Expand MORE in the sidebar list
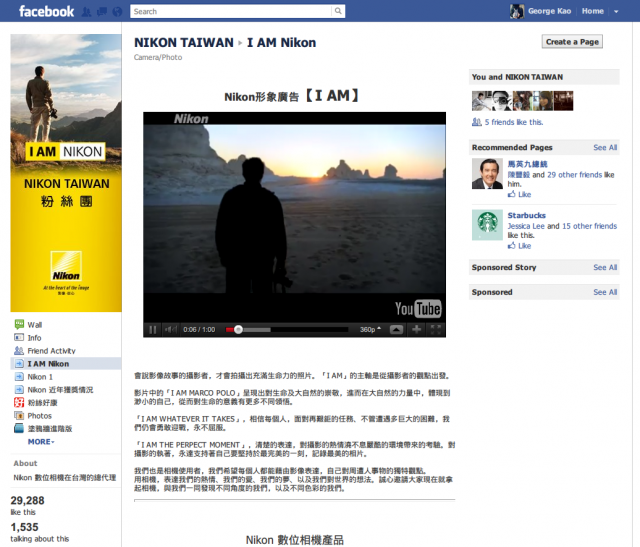The width and height of the screenshot is (640, 547). pos(41,442)
